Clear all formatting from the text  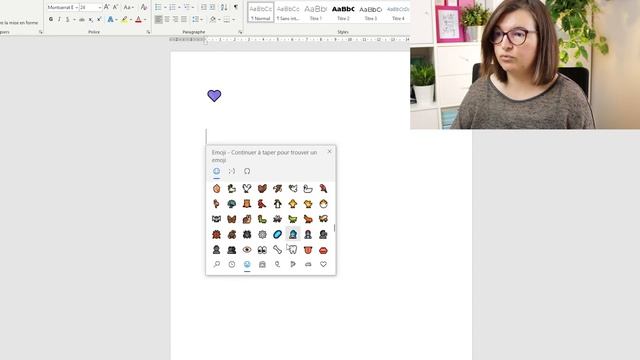click(144, 7)
